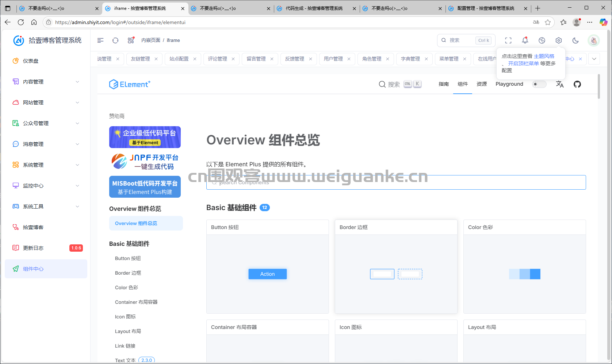Open the Border 边框 component card
612x364 pixels.
pyautogui.click(x=396, y=267)
